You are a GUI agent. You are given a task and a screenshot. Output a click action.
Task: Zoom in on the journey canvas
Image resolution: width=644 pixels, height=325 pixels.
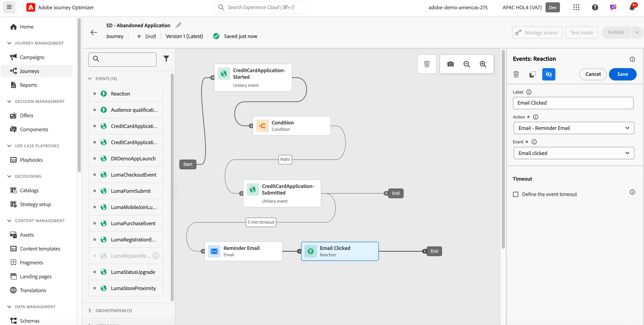[483, 64]
